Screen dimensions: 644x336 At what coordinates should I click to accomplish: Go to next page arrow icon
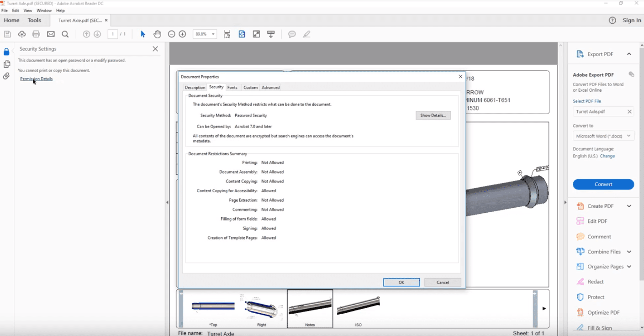97,34
